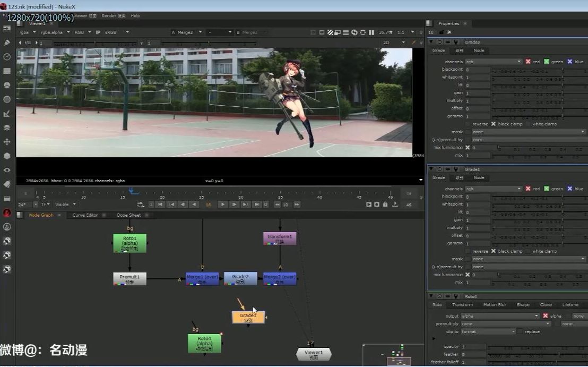Open the Time nodes clock icon

pyautogui.click(x=7, y=57)
